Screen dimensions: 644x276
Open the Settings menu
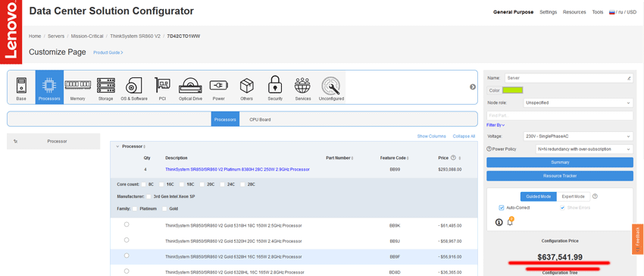pos(548,12)
